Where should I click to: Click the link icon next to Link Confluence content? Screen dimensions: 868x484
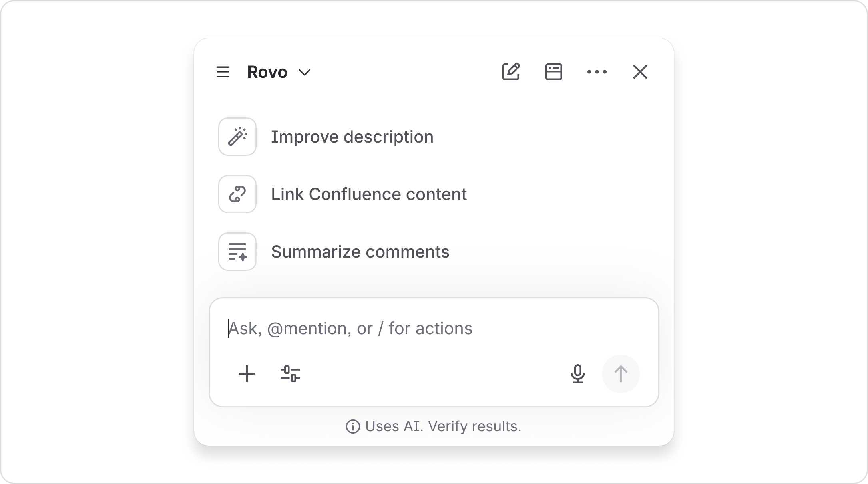point(237,194)
